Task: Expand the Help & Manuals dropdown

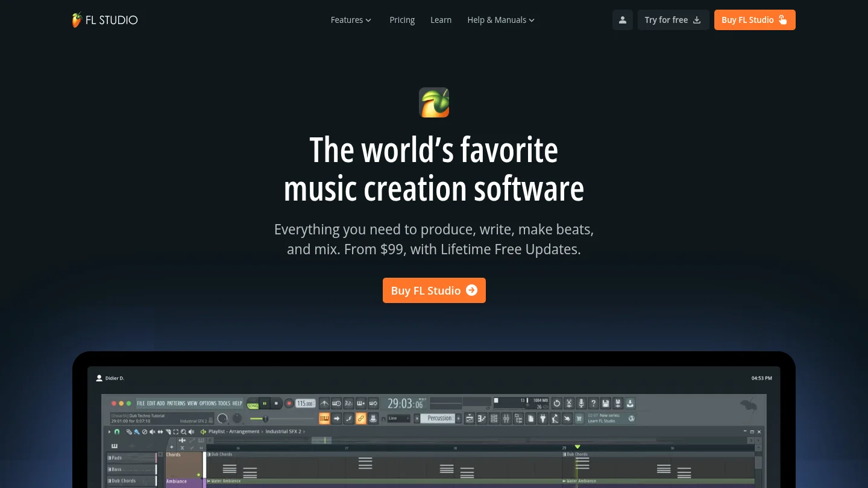Action: click(501, 20)
